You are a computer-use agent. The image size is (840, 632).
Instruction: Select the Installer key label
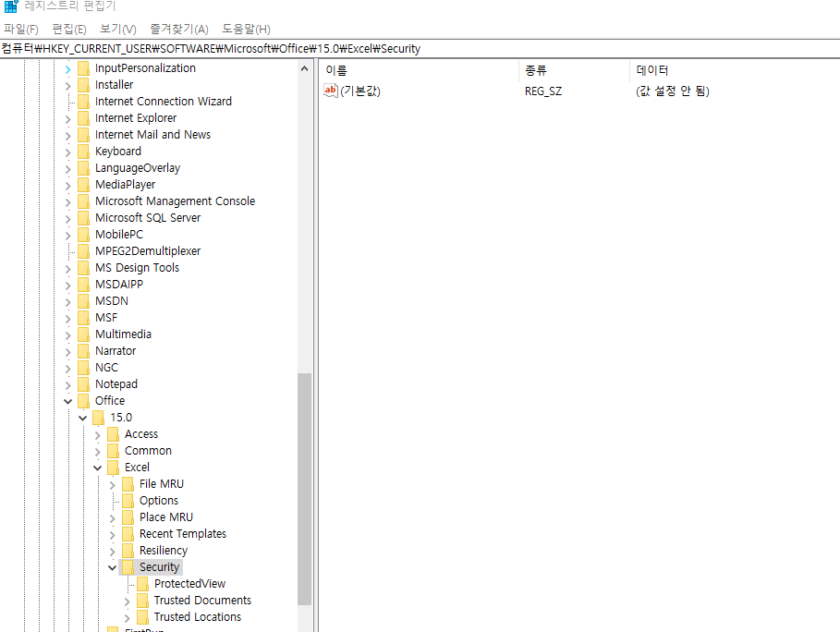114,85
